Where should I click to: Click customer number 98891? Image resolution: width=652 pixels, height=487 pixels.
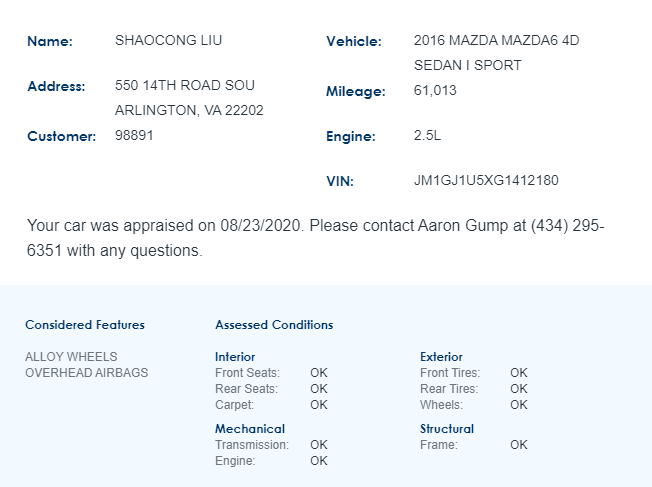click(x=134, y=135)
